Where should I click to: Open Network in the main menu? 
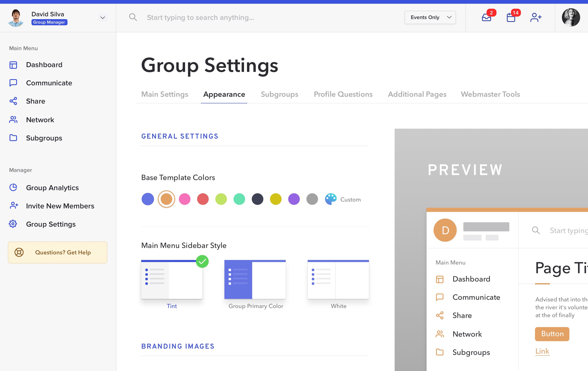click(x=40, y=120)
